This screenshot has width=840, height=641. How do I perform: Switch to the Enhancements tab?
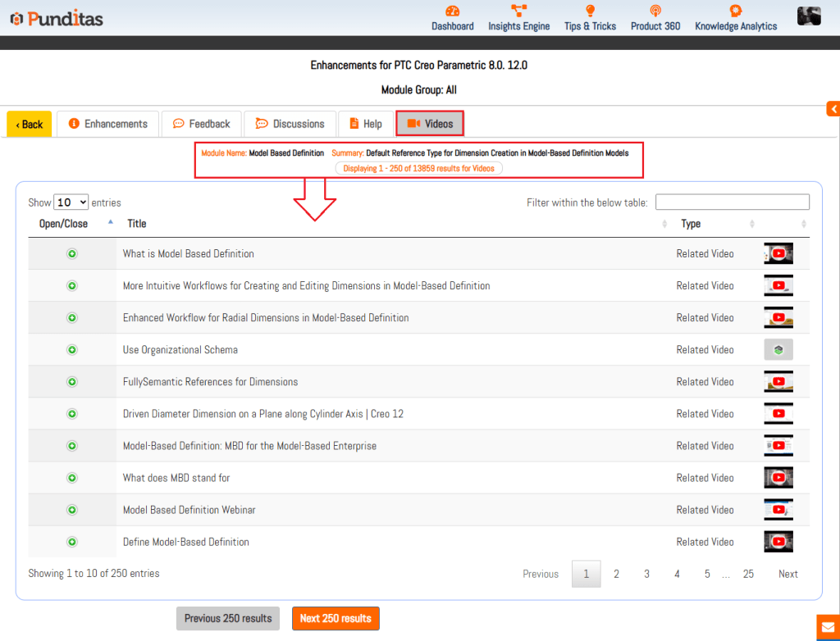(x=108, y=124)
